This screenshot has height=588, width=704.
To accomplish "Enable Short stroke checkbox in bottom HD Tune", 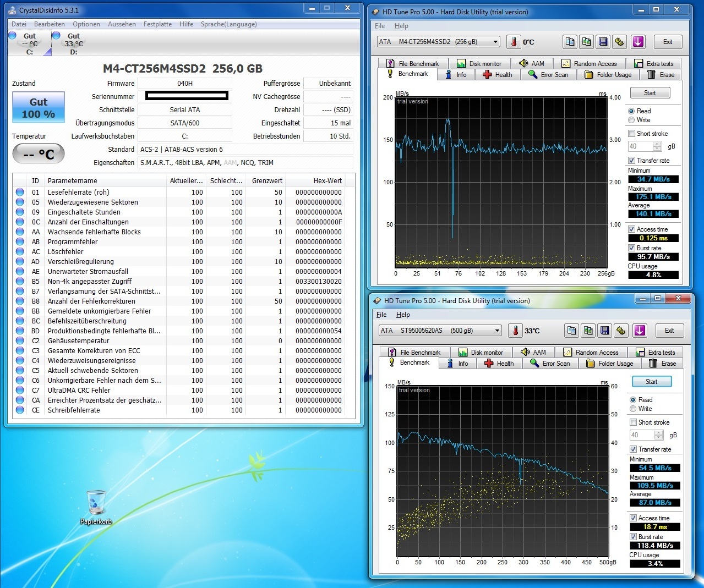I will (633, 422).
